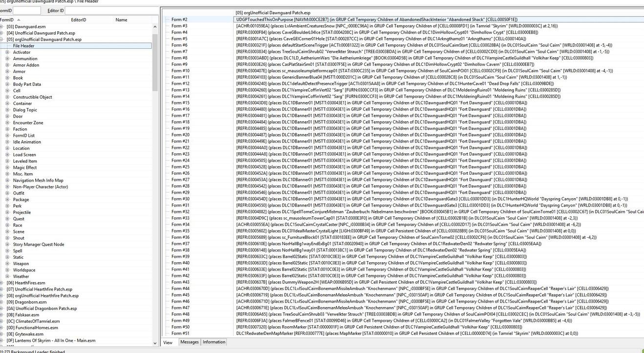Switch to the Messages tab

[x=189, y=342]
